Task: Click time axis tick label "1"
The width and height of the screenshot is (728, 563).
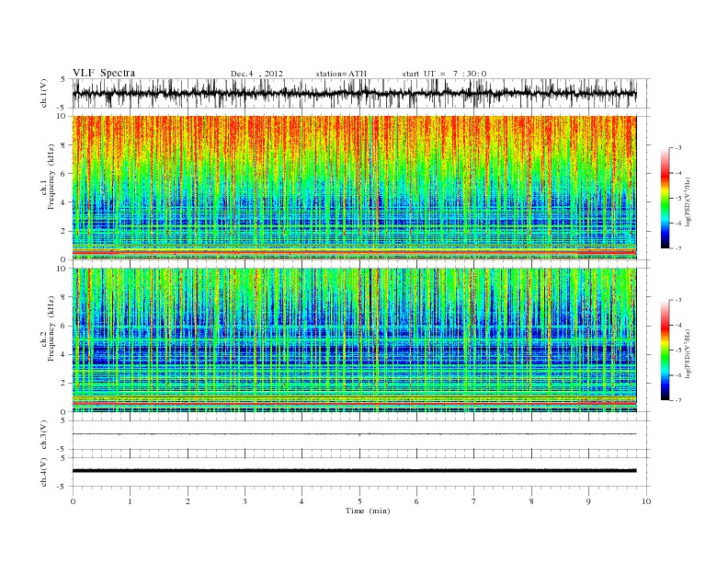Action: click(x=130, y=501)
